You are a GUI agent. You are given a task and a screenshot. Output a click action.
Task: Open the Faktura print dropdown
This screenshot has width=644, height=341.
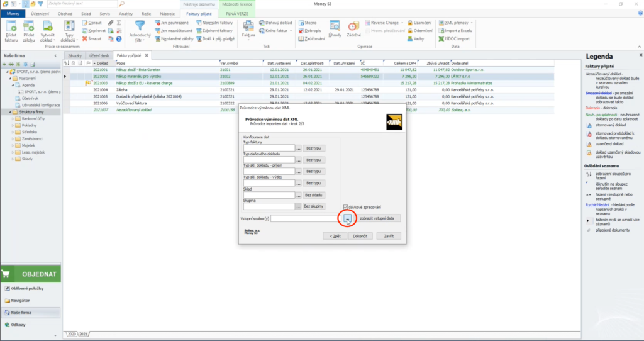pos(248,31)
